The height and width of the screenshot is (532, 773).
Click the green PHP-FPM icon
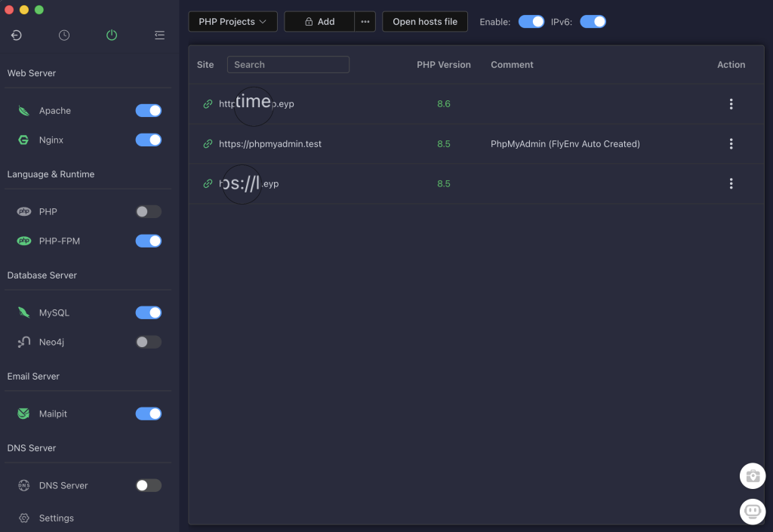pos(23,241)
